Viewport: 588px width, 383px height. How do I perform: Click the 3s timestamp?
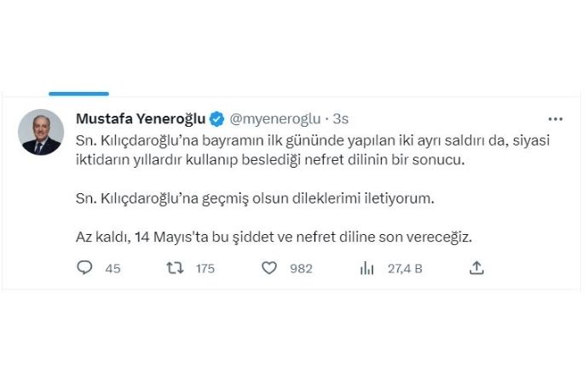pyautogui.click(x=341, y=118)
